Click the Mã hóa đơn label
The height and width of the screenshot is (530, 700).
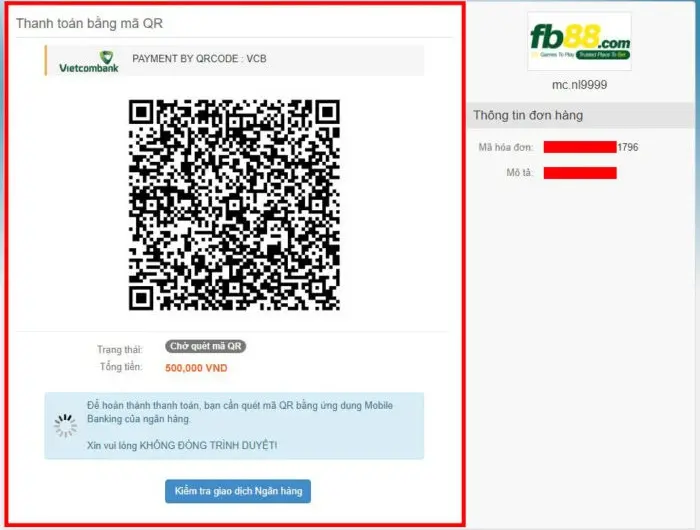click(x=506, y=147)
